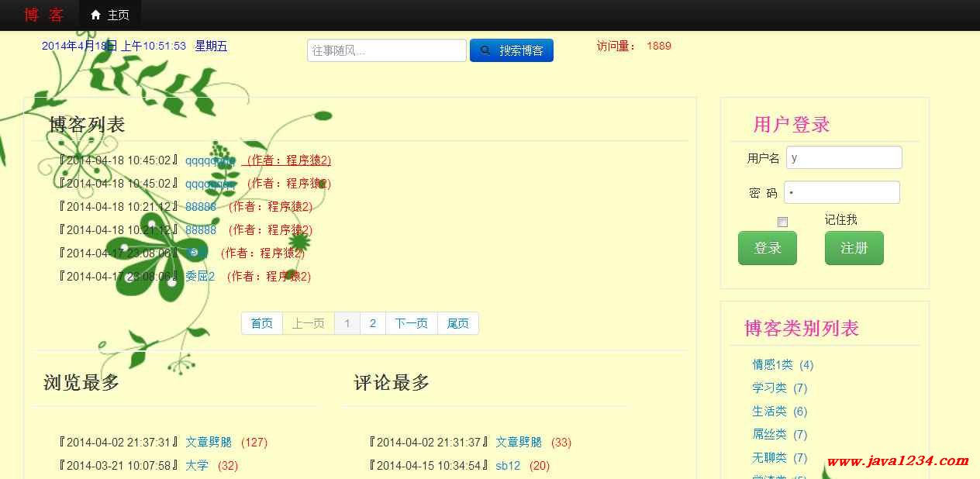980x479 pixels.
Task: Open sb12 under 评论最多
Action: (x=508, y=465)
